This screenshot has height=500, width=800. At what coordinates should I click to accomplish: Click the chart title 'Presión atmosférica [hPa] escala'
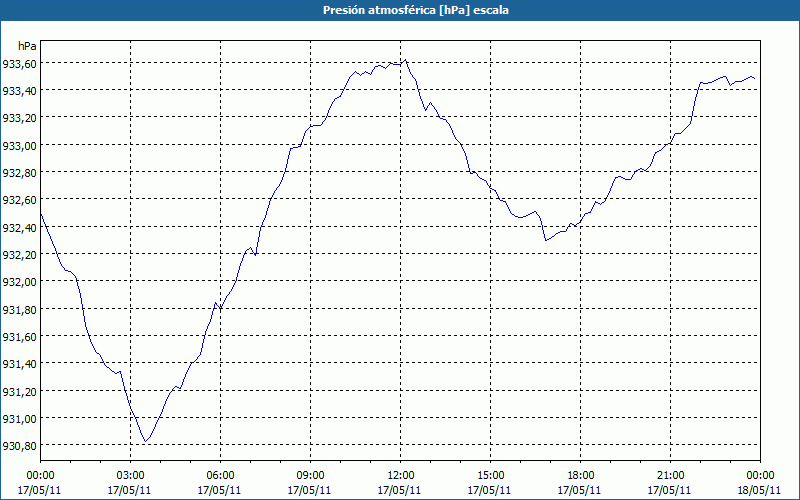pyautogui.click(x=415, y=10)
